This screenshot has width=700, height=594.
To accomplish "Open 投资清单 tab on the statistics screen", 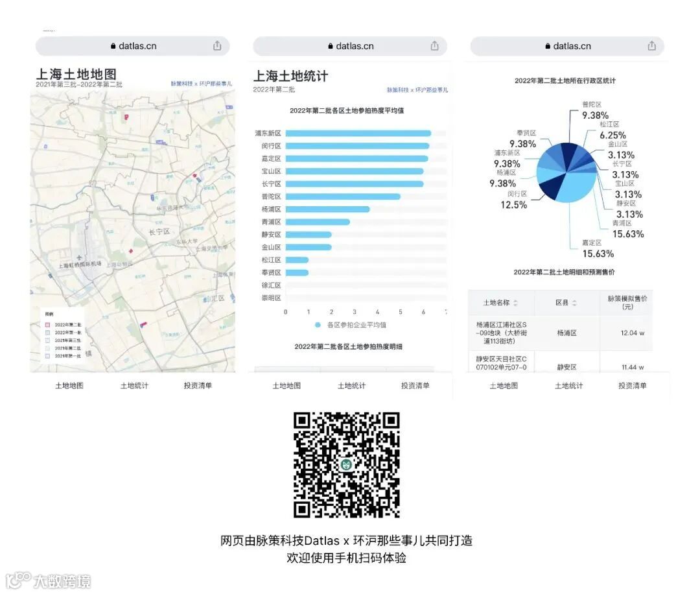I will (x=415, y=385).
